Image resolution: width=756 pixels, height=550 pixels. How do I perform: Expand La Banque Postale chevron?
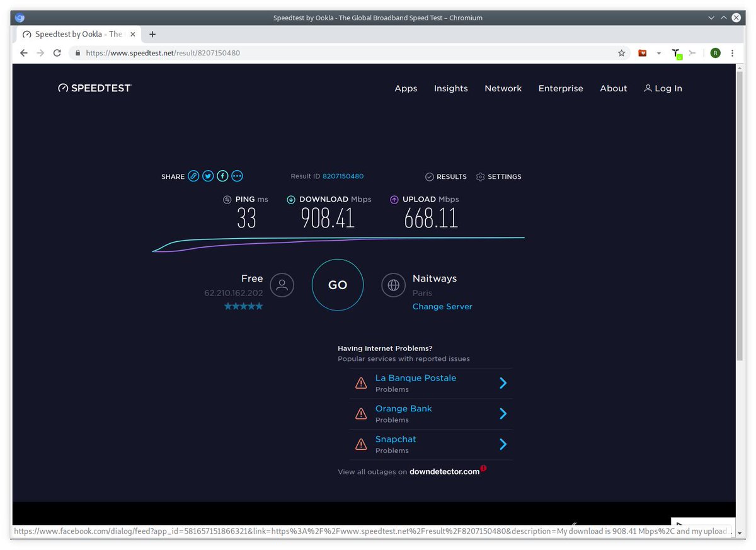click(503, 383)
